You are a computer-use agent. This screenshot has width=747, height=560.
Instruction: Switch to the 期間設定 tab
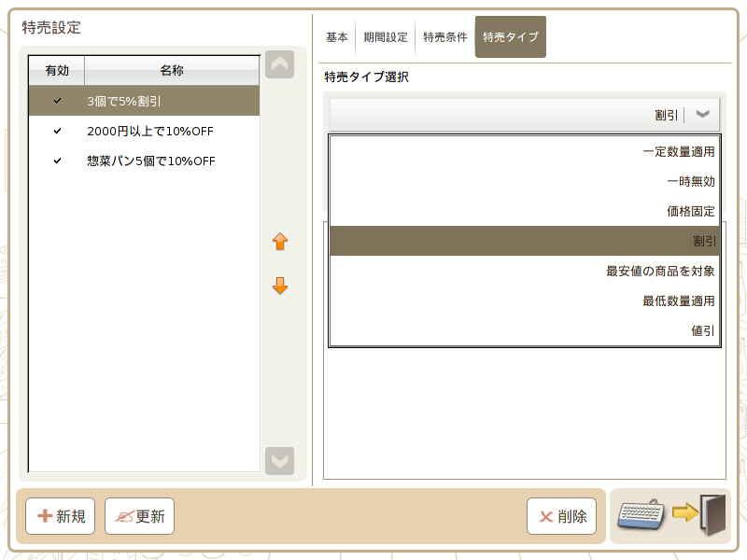[386, 37]
